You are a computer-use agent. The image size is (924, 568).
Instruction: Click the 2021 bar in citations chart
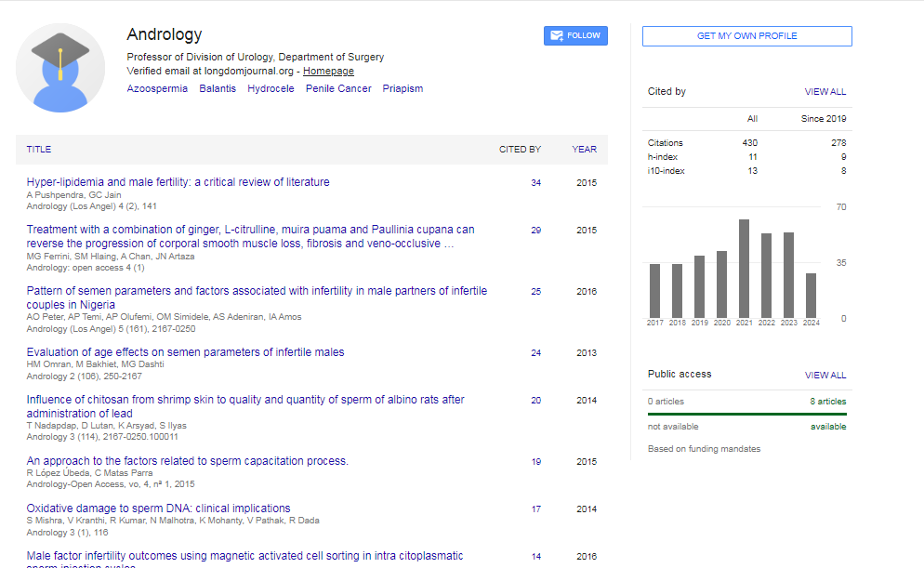point(744,269)
